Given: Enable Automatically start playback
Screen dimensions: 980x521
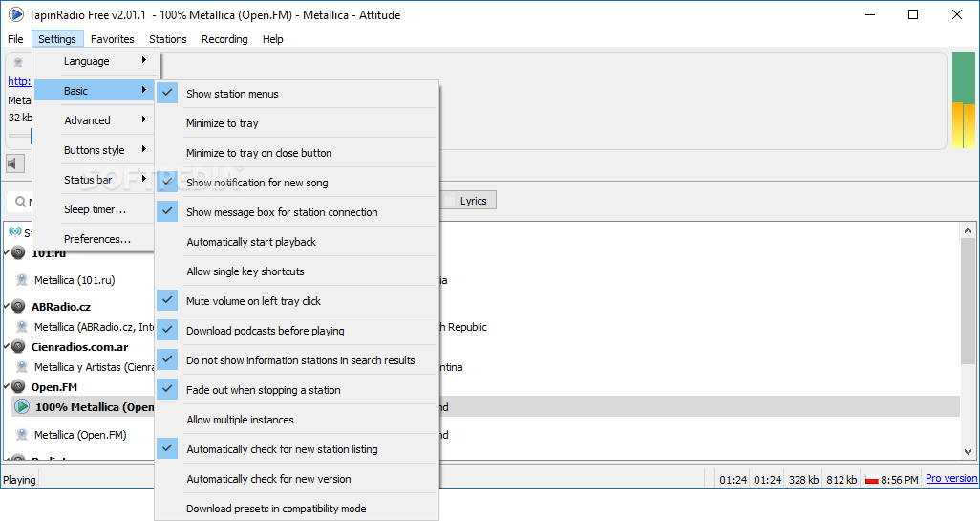Looking at the screenshot, I should tap(297, 242).
